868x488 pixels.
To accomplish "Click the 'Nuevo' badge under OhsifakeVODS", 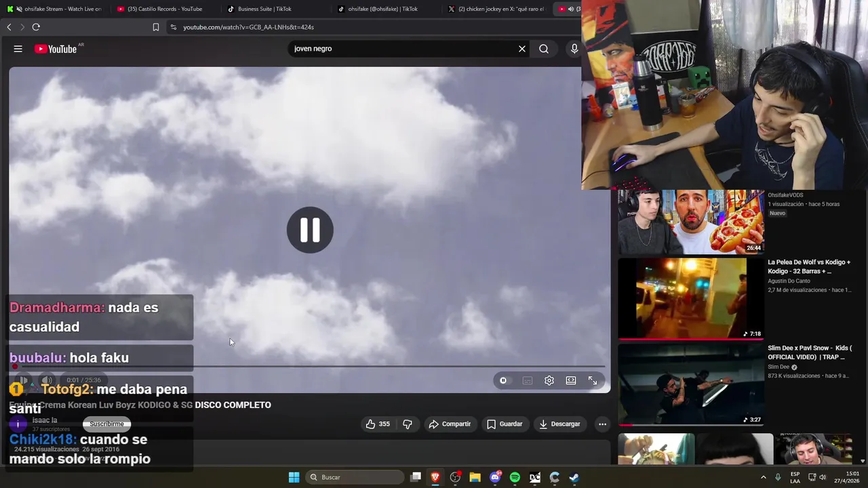I will [x=777, y=213].
